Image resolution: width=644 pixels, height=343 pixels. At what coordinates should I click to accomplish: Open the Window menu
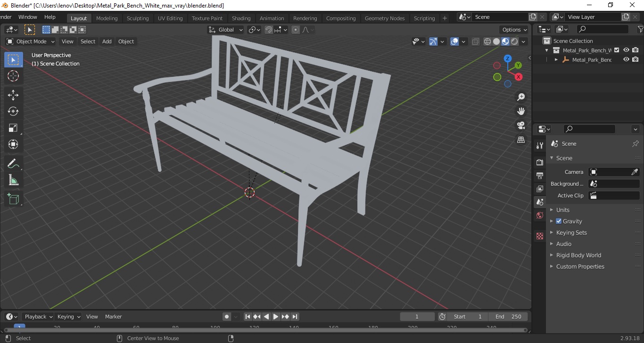click(x=27, y=17)
